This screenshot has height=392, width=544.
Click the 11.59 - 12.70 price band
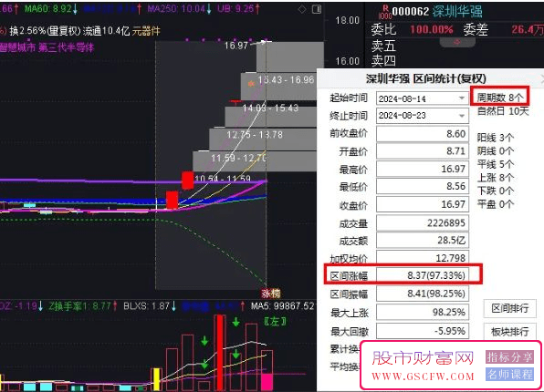(x=239, y=159)
